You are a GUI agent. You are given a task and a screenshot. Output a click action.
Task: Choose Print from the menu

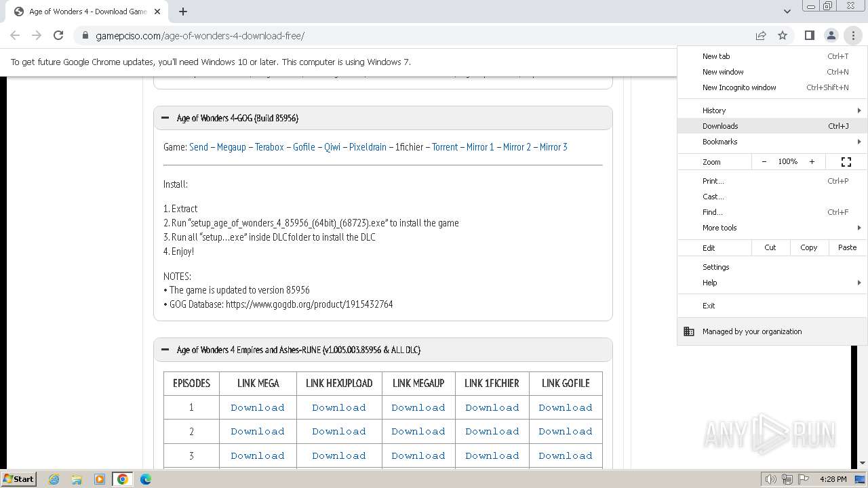pyautogui.click(x=772, y=181)
